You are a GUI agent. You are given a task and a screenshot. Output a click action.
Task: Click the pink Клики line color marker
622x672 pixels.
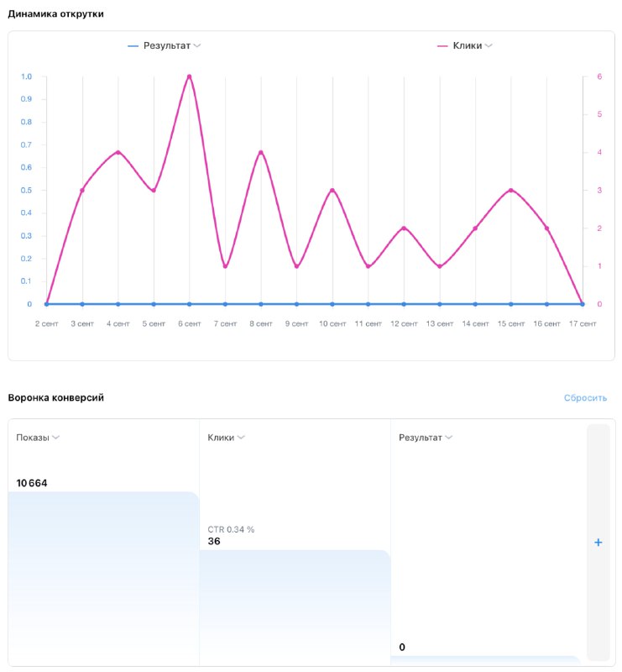(442, 45)
